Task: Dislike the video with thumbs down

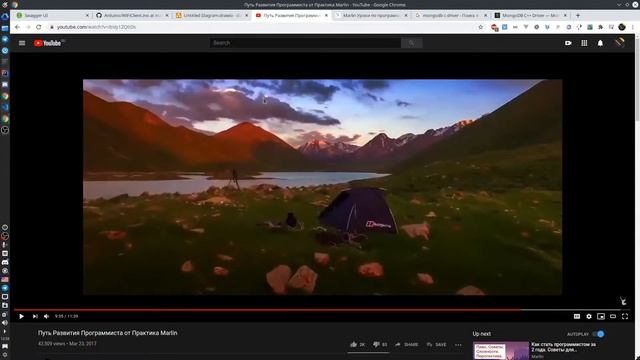Action: (x=380, y=344)
